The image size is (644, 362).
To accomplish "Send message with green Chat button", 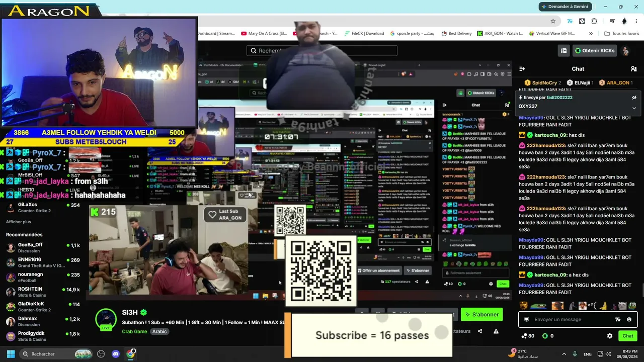I will click(628, 336).
